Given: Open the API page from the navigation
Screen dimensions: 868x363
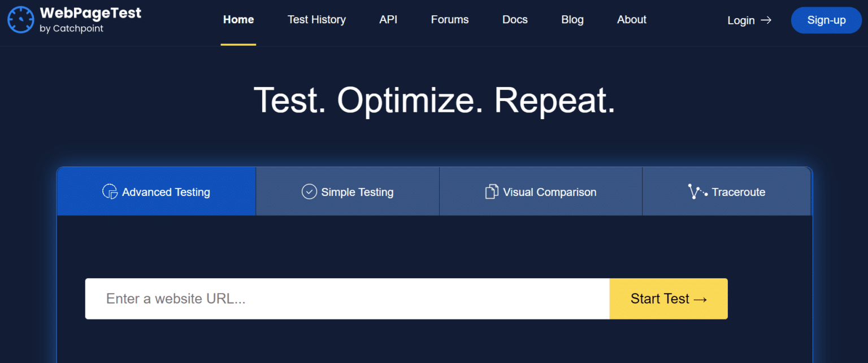Looking at the screenshot, I should (388, 20).
